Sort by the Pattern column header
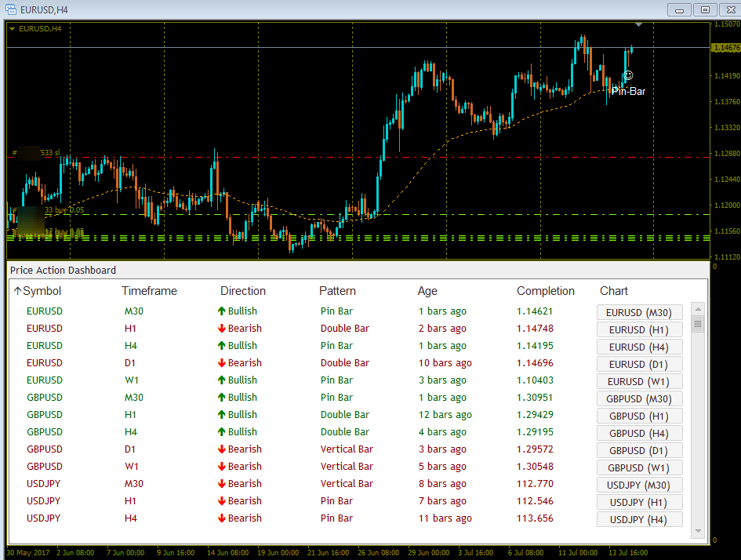741x560 pixels. click(337, 291)
